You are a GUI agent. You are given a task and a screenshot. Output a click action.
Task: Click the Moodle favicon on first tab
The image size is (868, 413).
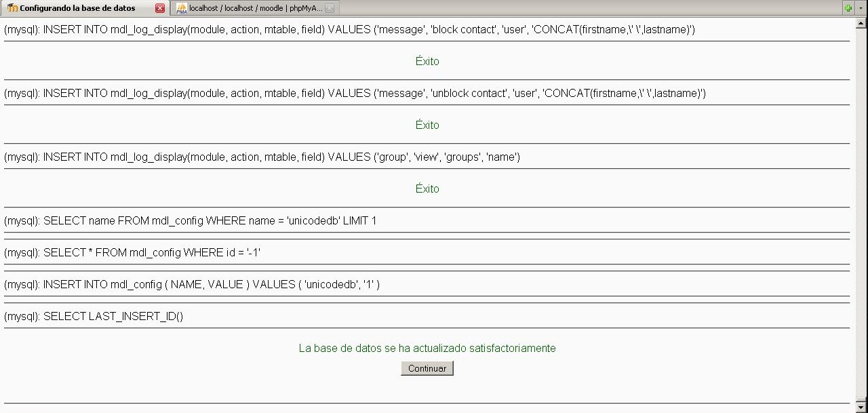(12, 8)
